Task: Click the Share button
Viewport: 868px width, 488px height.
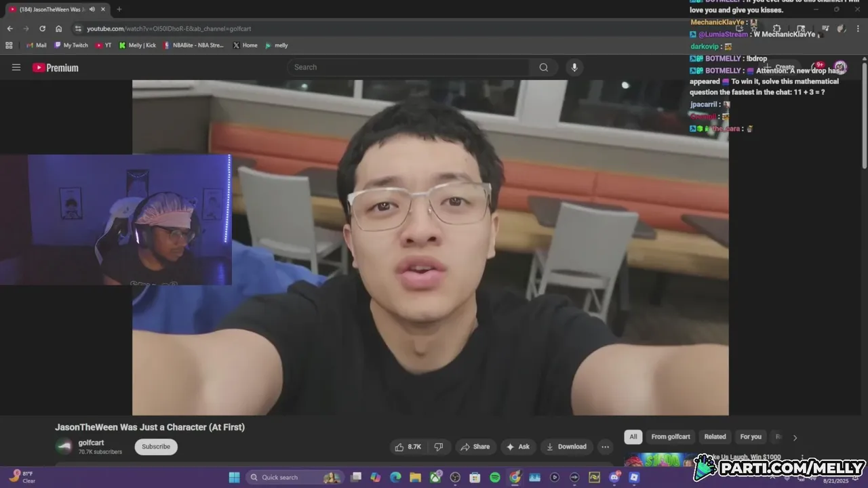Action: click(x=475, y=447)
